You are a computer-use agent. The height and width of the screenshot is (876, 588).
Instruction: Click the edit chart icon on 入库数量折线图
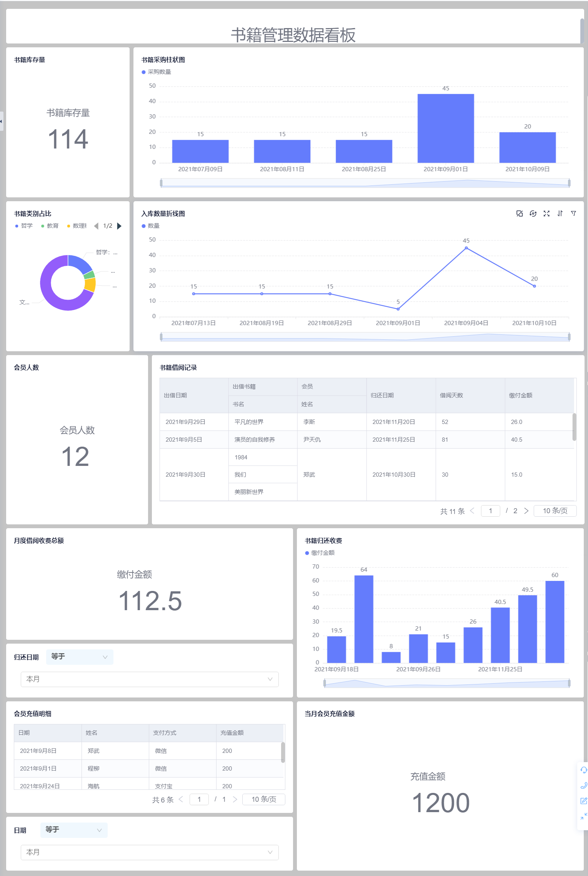519,214
